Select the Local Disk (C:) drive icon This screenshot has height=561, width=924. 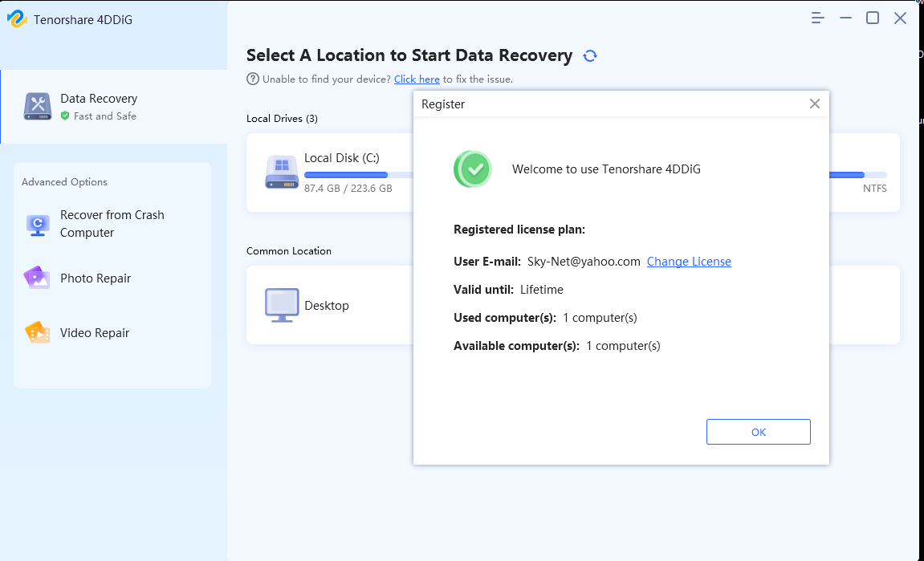[282, 172]
